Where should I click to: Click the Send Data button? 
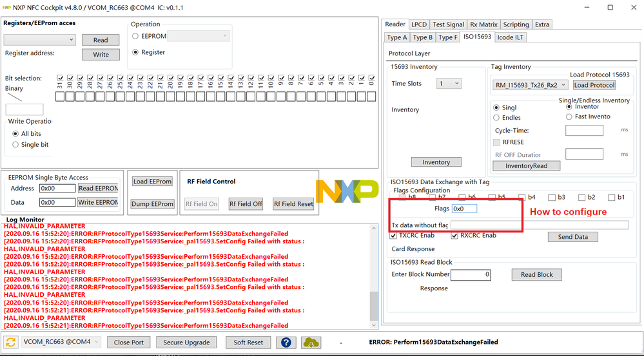573,237
